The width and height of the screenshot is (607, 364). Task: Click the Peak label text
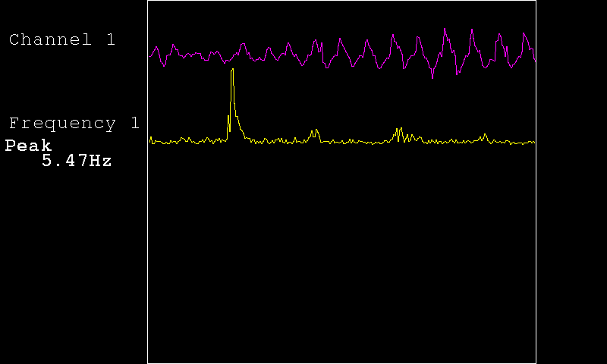pyautogui.click(x=28, y=146)
